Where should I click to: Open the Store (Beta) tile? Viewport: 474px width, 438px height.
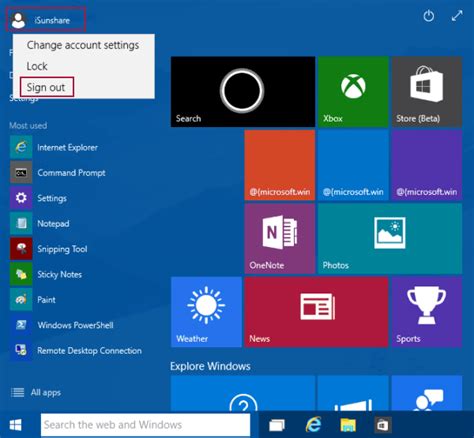[427, 92]
